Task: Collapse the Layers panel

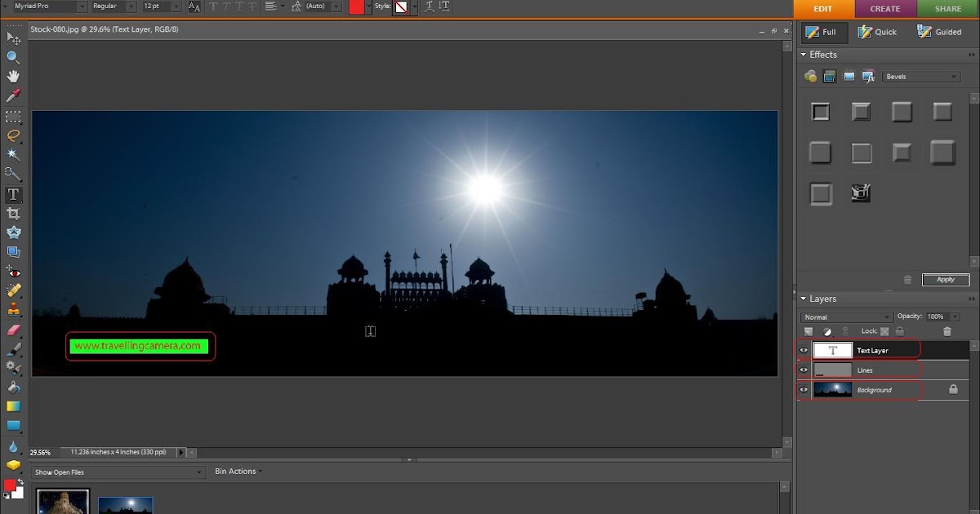Action: (x=804, y=299)
